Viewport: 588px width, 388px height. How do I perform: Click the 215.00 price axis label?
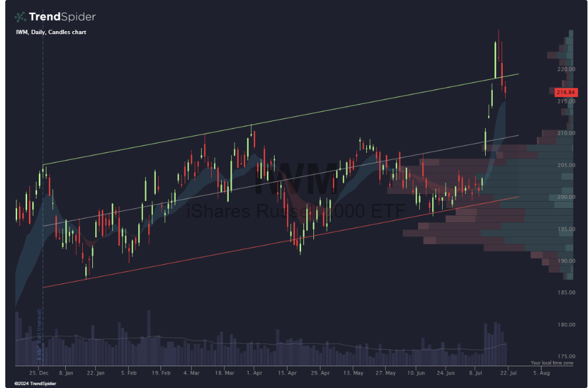pyautogui.click(x=566, y=102)
